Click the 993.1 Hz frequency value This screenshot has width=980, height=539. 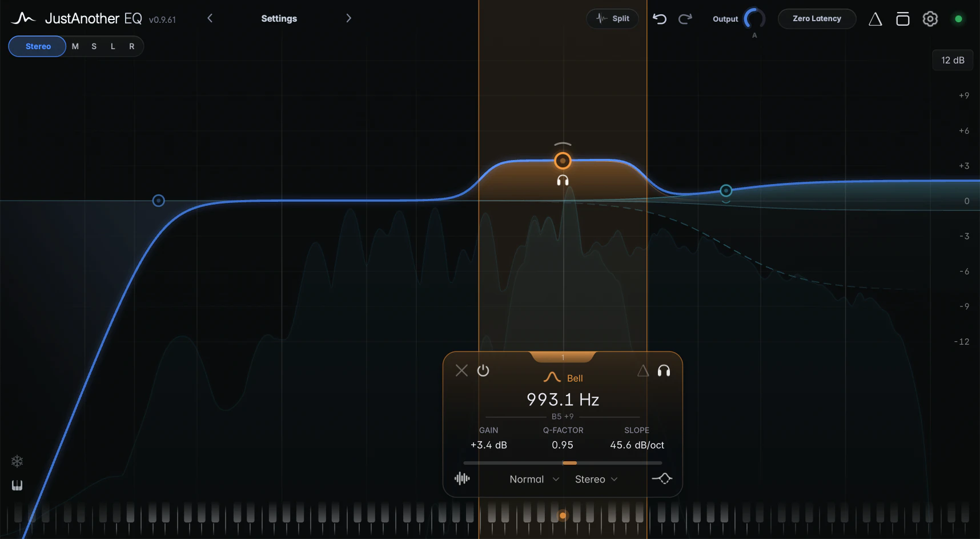click(563, 399)
